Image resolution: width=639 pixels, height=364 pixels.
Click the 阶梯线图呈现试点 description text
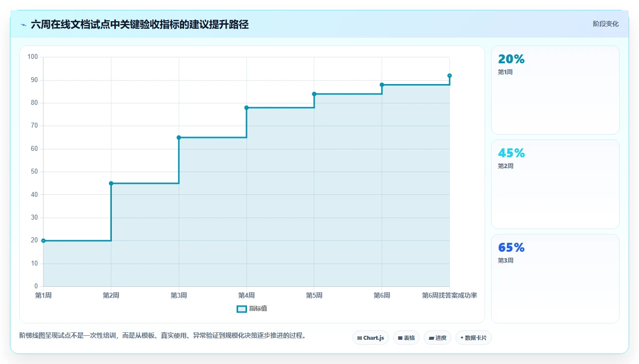coord(162,336)
